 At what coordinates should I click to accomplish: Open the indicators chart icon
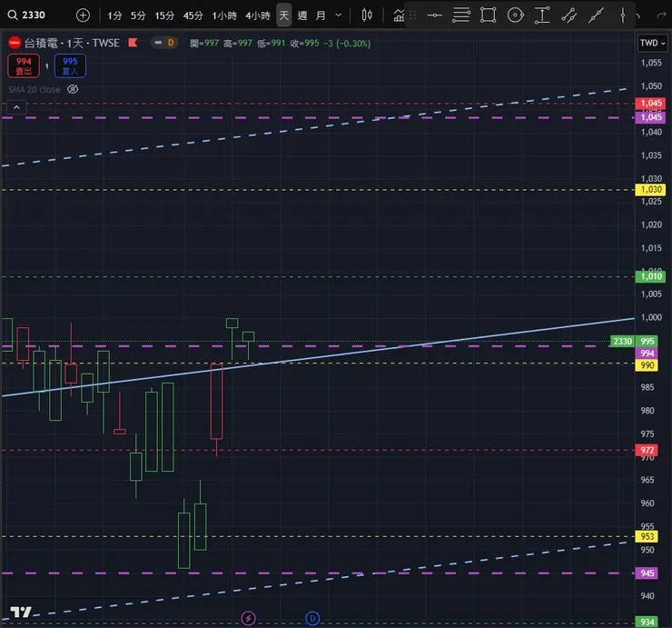399,15
